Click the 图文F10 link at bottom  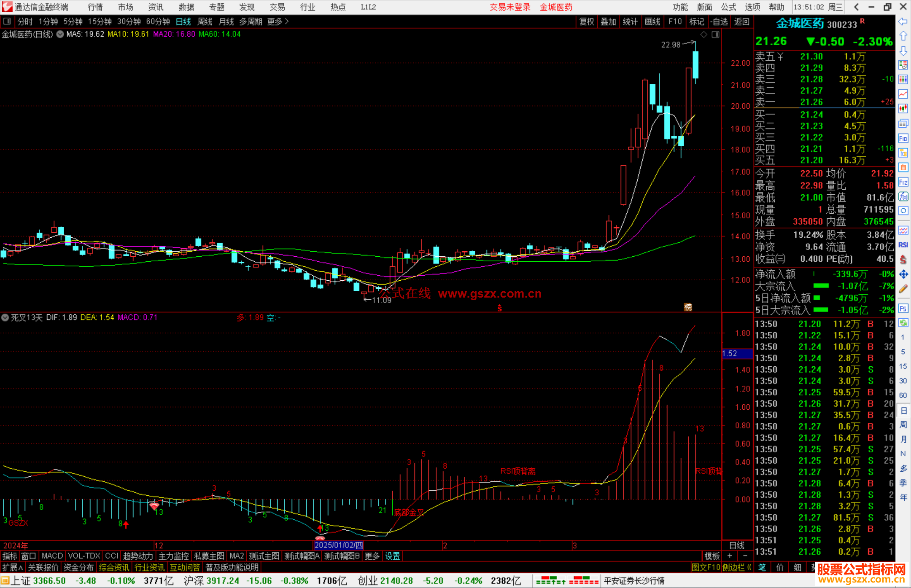point(706,567)
